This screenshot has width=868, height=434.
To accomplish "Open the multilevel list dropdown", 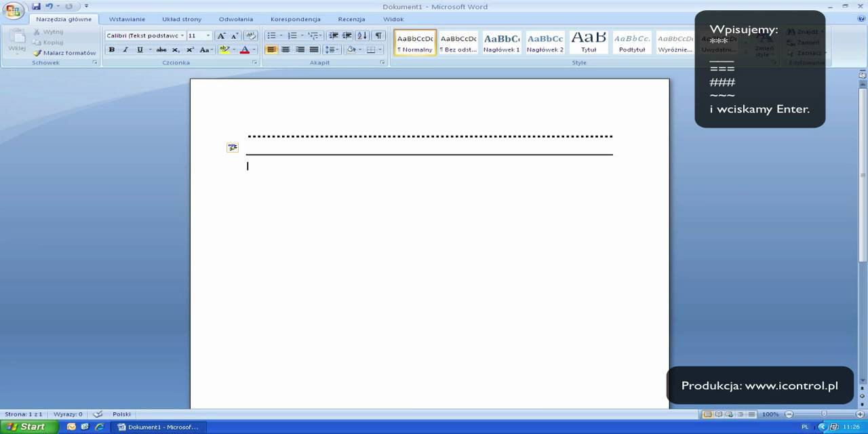I will click(x=322, y=36).
